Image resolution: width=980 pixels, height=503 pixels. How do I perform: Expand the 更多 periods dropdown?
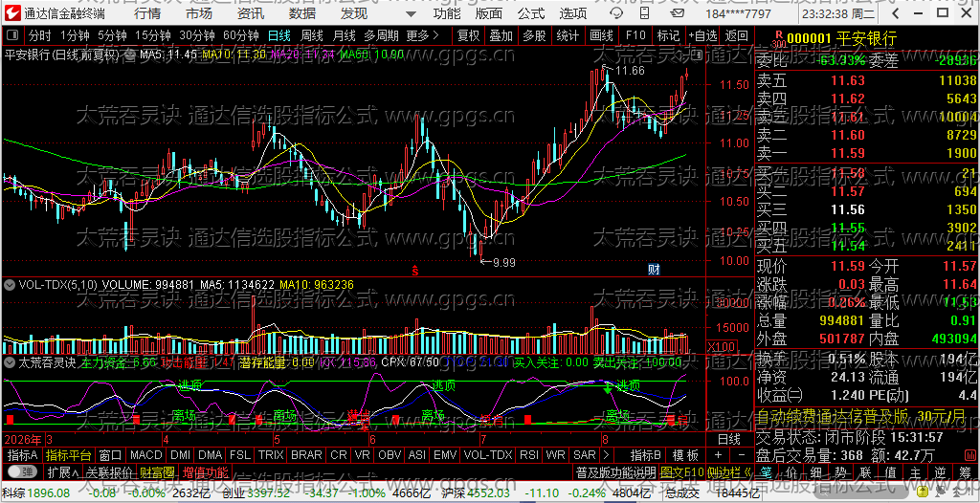422,35
